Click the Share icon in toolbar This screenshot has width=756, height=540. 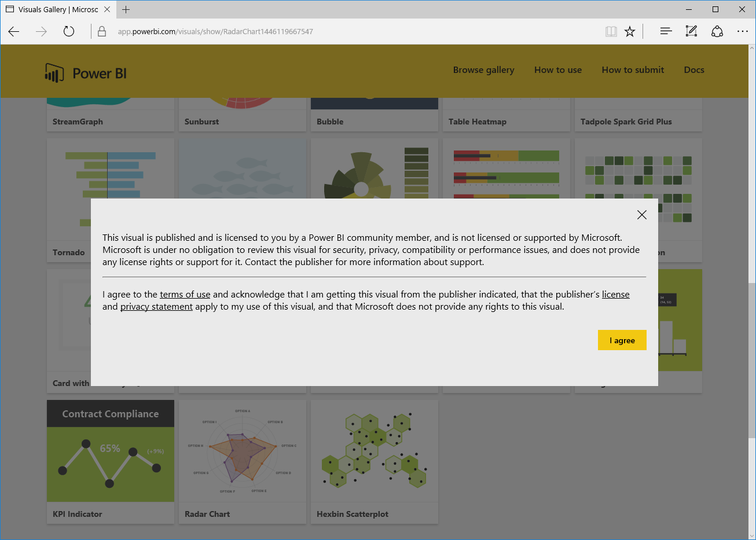(717, 31)
